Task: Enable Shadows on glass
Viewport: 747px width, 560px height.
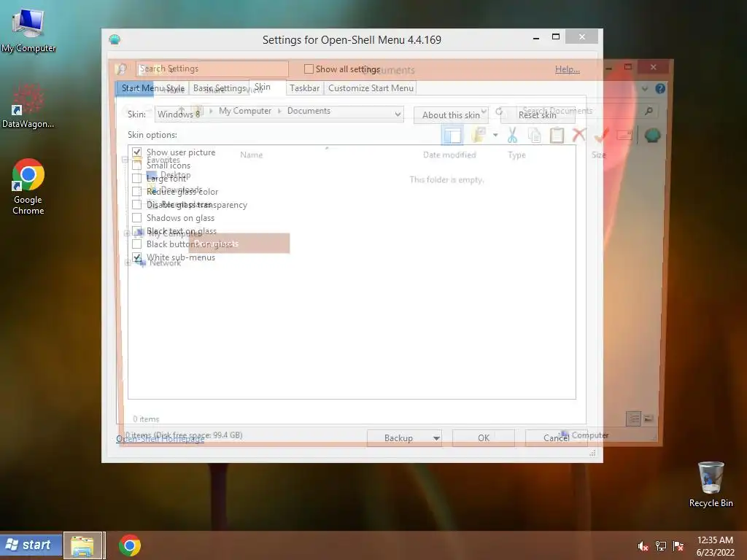Action: point(136,217)
